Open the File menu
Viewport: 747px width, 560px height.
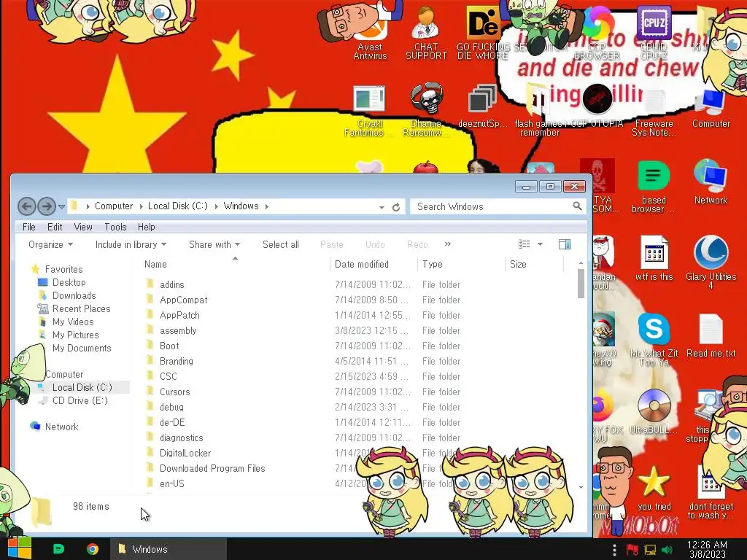[x=28, y=227]
